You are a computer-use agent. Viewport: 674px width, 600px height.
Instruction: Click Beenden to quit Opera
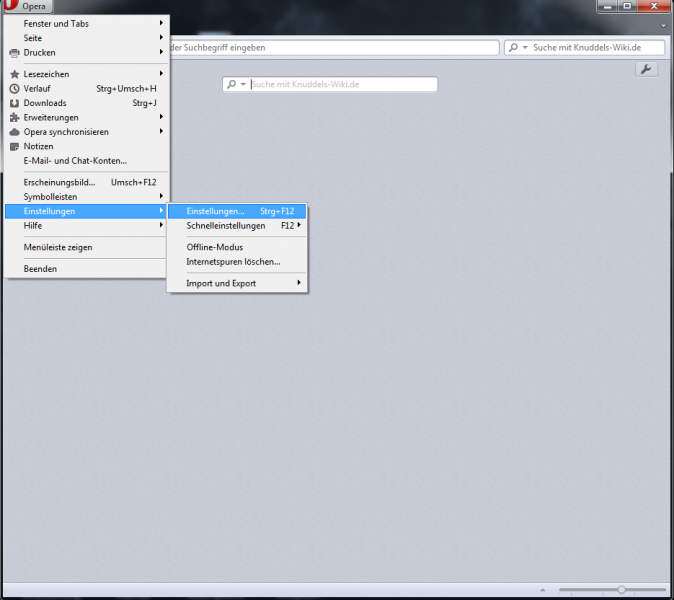click(41, 269)
